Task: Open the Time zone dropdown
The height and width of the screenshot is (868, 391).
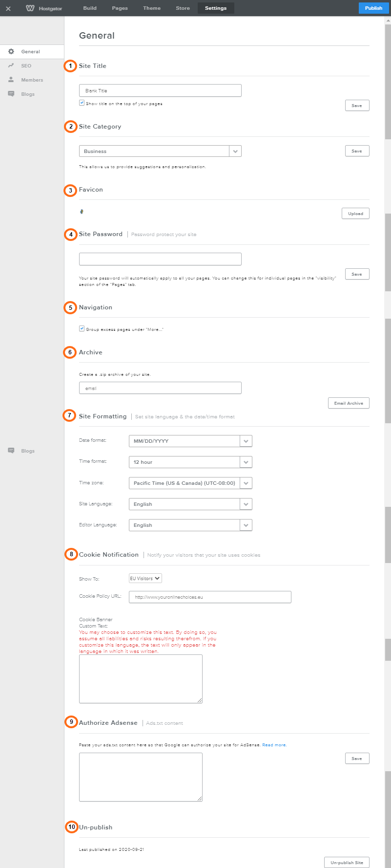Action: tap(190, 483)
